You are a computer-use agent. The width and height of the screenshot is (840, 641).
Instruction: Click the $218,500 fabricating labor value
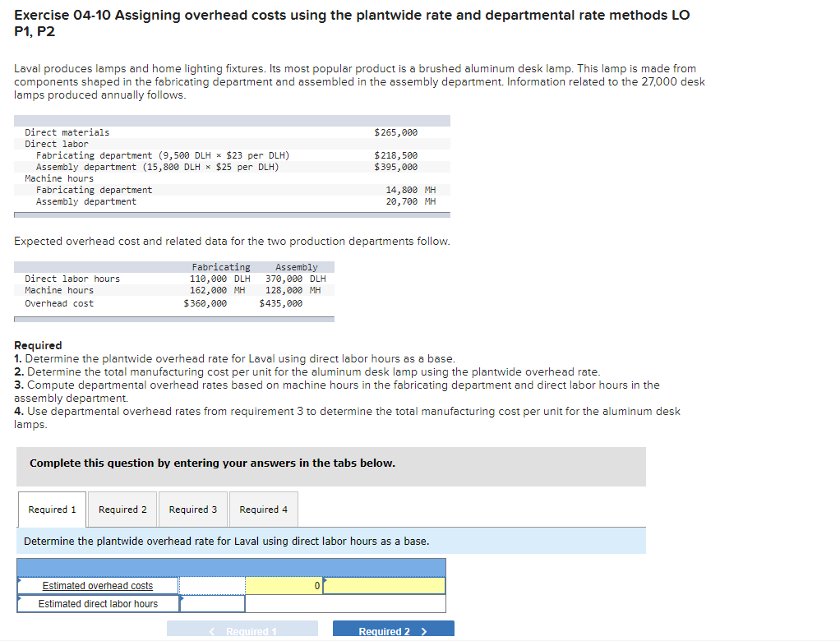click(x=396, y=155)
